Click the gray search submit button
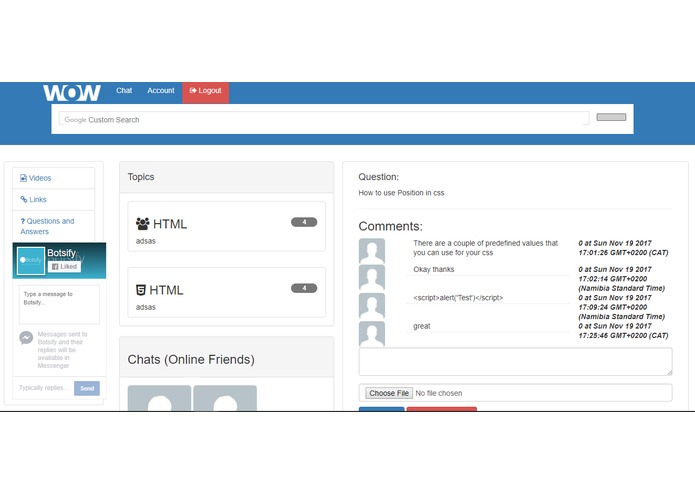This screenshot has height=494, width=695. [611, 117]
